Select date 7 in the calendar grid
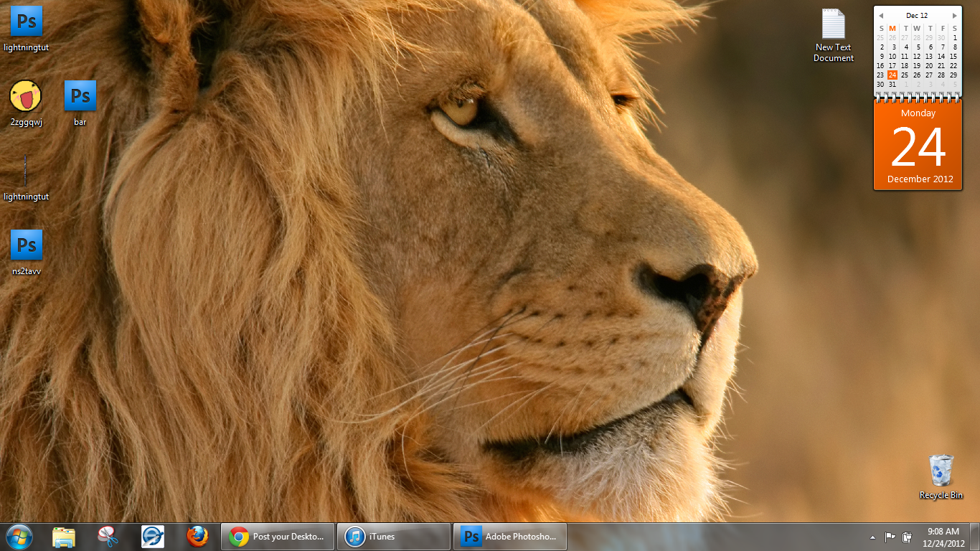The width and height of the screenshot is (980, 551). coord(941,47)
